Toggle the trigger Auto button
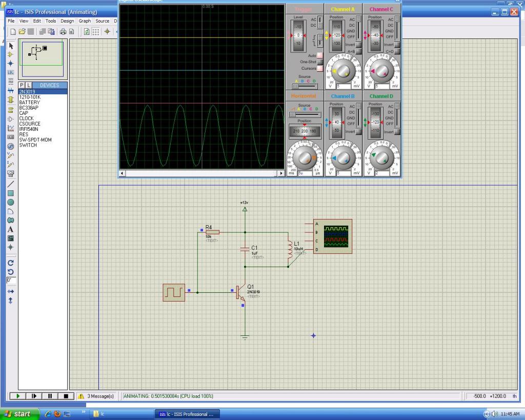The width and height of the screenshot is (525, 420). [319, 55]
